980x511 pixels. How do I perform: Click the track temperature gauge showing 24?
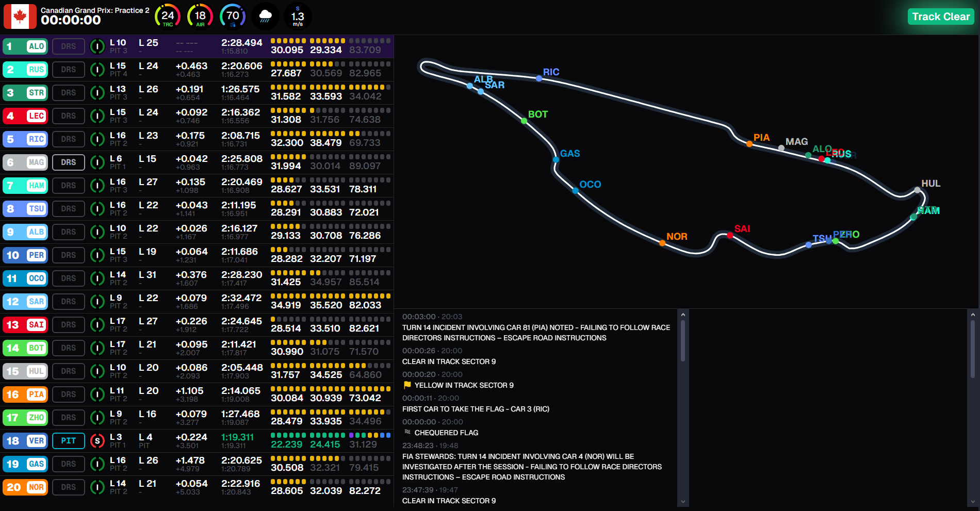click(168, 16)
